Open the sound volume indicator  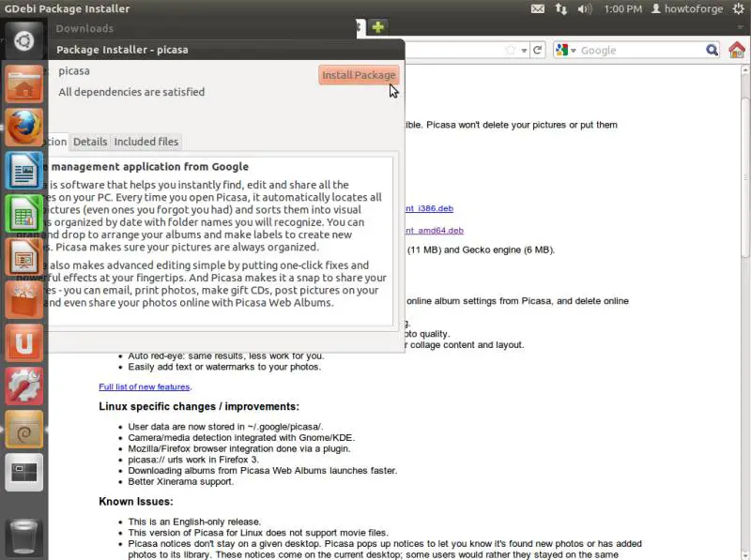coord(584,8)
